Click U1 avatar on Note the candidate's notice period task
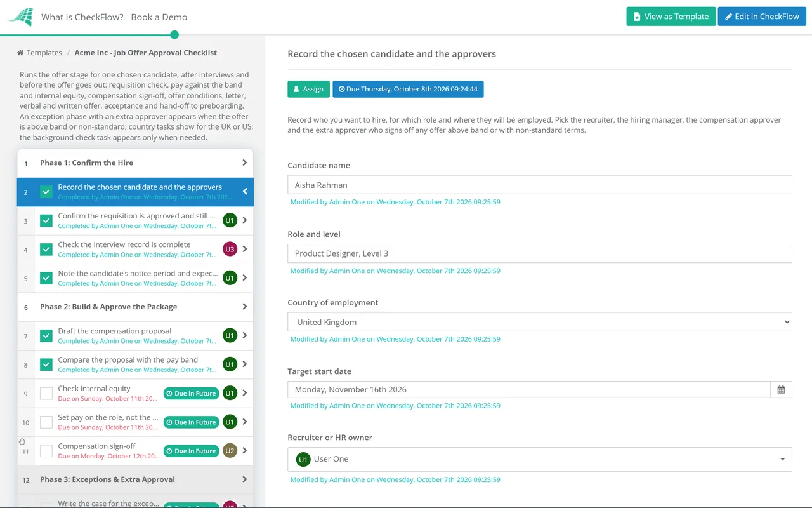 pyautogui.click(x=230, y=278)
